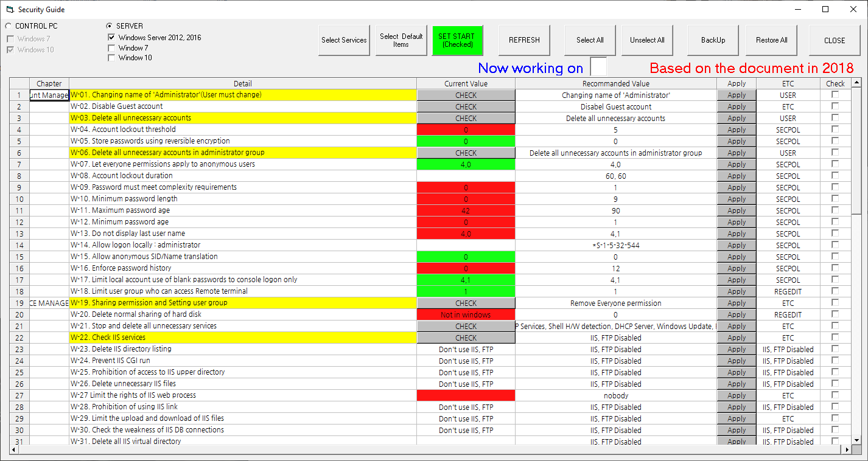
Task: Click CHECK button for W-01 Administrator rename
Action: tap(466, 95)
